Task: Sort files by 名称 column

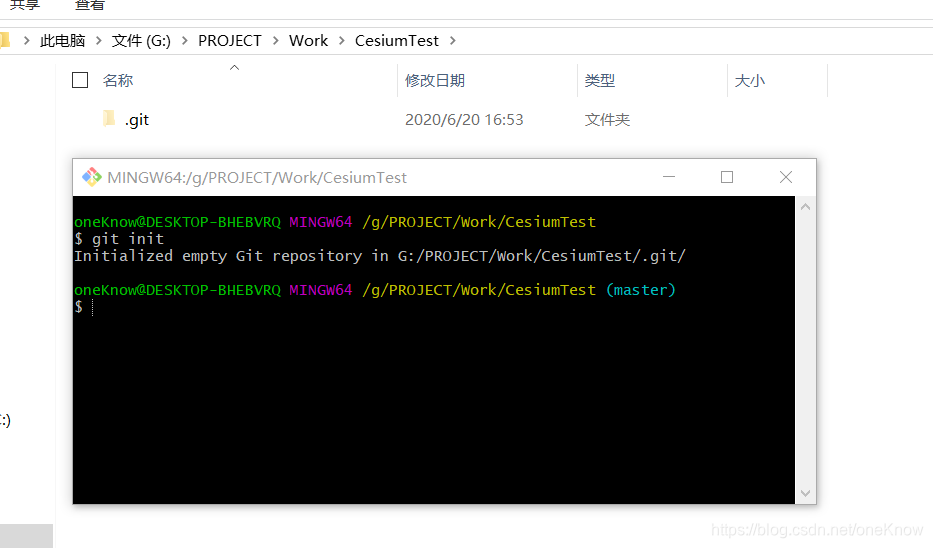Action: tap(118, 80)
